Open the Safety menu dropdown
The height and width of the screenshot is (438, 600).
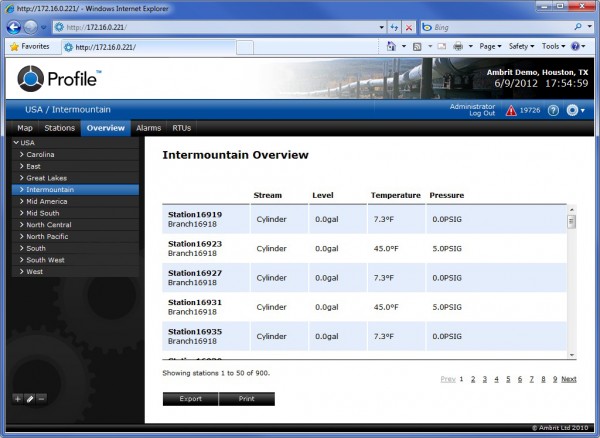[x=521, y=46]
